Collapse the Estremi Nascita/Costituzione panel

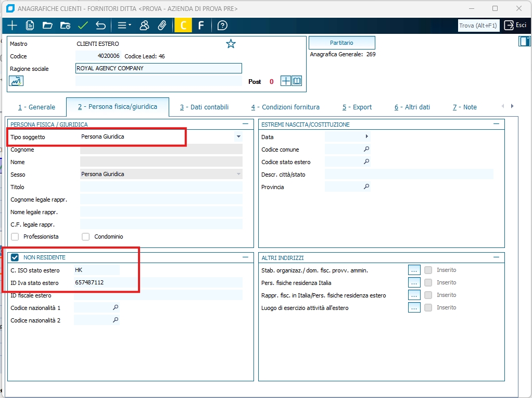[x=496, y=124]
